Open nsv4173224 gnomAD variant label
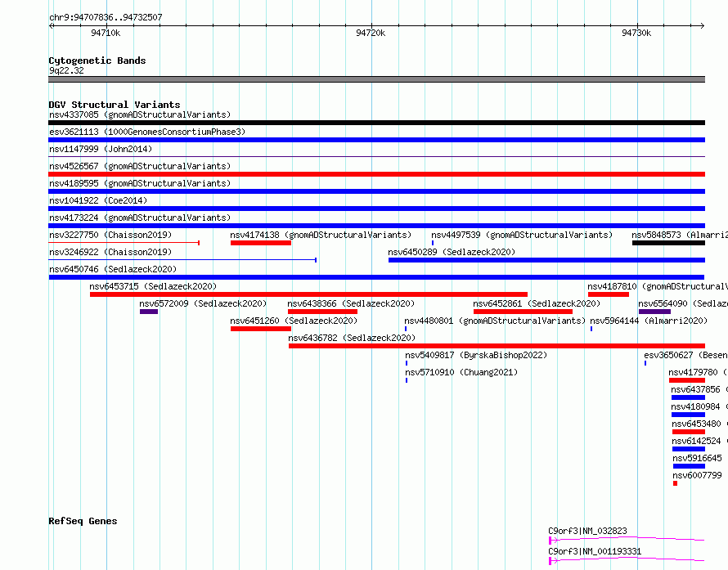728x570 pixels. [x=140, y=218]
